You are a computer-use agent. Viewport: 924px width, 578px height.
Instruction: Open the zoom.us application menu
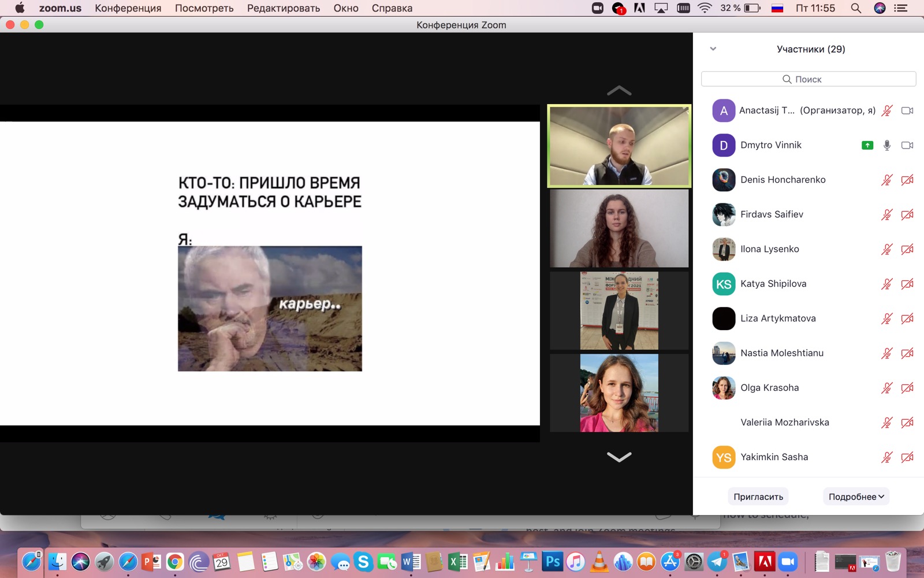click(60, 8)
